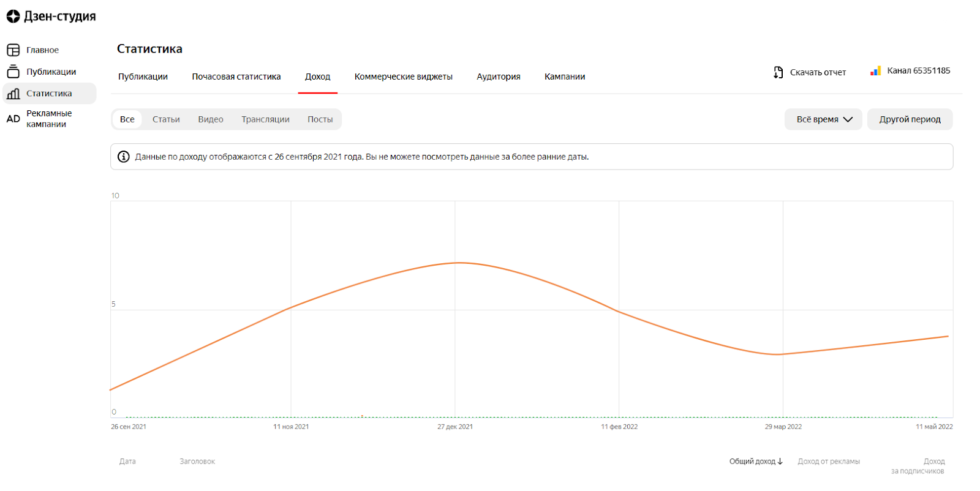This screenshot has height=491, width=980.
Task: Open the Другой период date picker
Action: click(910, 119)
